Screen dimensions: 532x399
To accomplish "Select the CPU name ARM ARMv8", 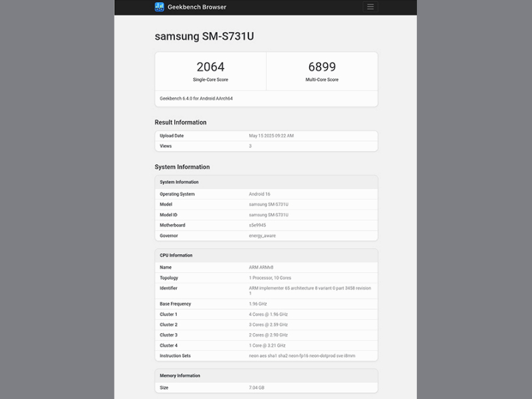I will pos(261,267).
